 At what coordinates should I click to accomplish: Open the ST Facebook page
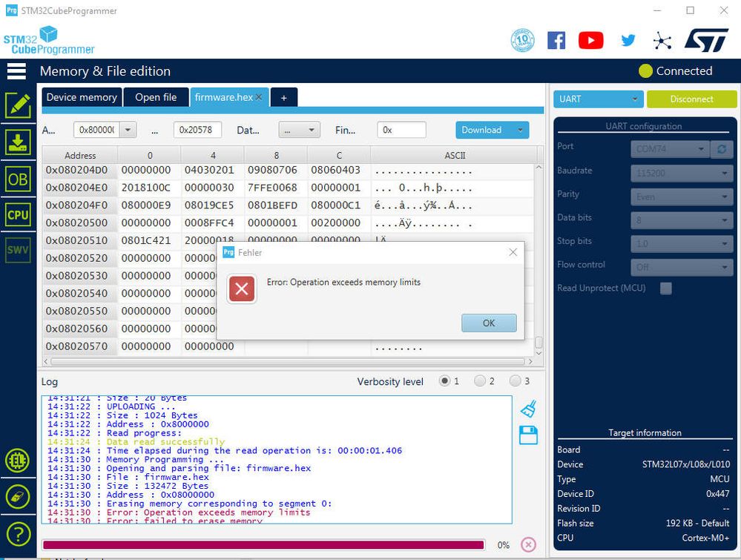[x=556, y=41]
